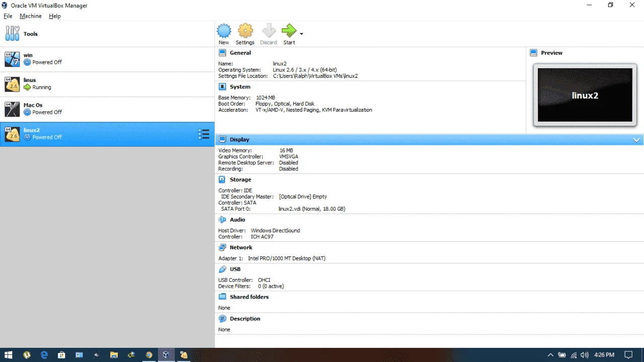Open the 4:26 PM taskbar clock
644x362 pixels.
click(604, 355)
